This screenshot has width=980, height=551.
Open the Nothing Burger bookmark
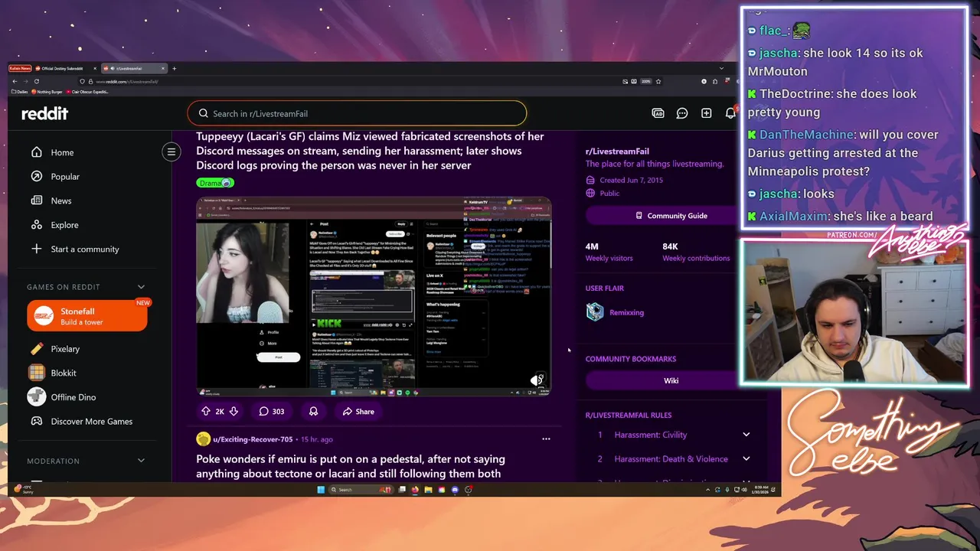[x=47, y=92]
